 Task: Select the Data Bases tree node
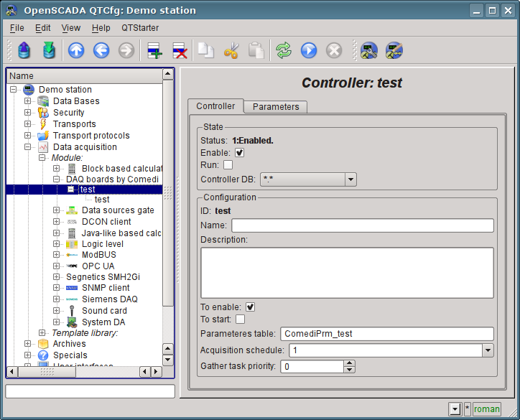(x=76, y=101)
